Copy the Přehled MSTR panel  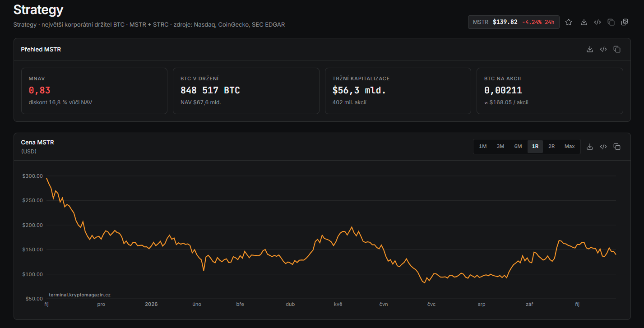pos(617,49)
